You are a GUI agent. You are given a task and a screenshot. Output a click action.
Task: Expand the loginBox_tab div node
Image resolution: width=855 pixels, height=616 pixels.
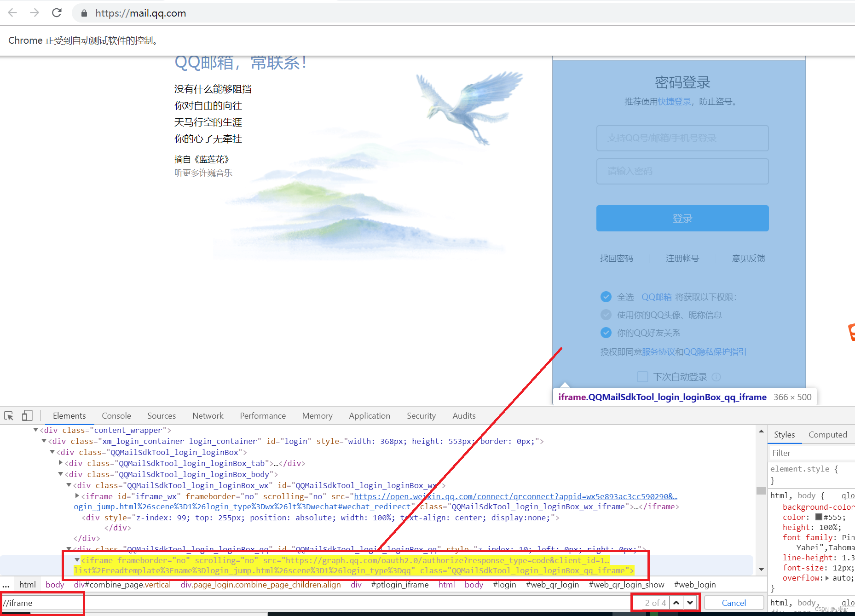(60, 463)
